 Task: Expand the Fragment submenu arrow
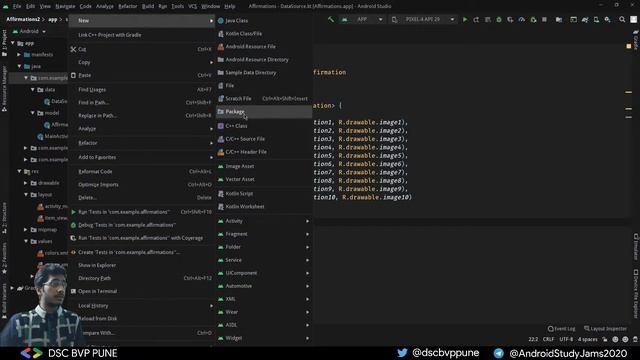307,234
